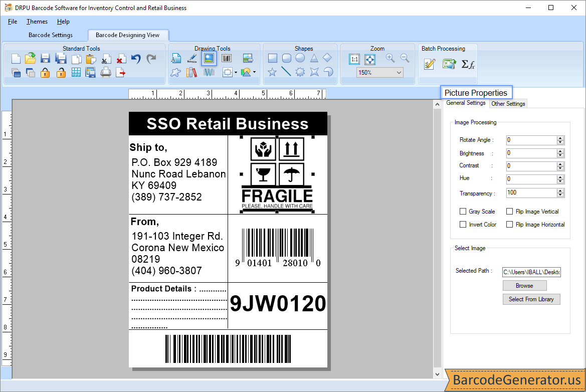Click the Browse button

coord(524,286)
